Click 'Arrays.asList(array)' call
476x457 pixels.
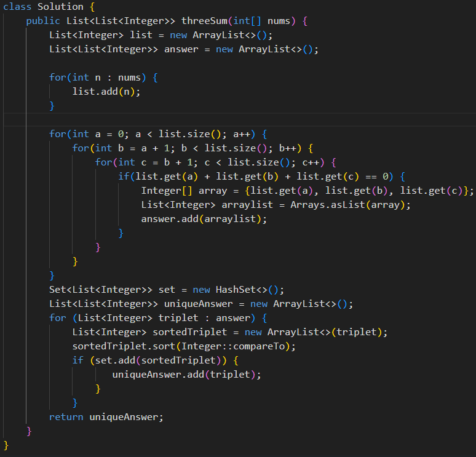[x=347, y=205]
